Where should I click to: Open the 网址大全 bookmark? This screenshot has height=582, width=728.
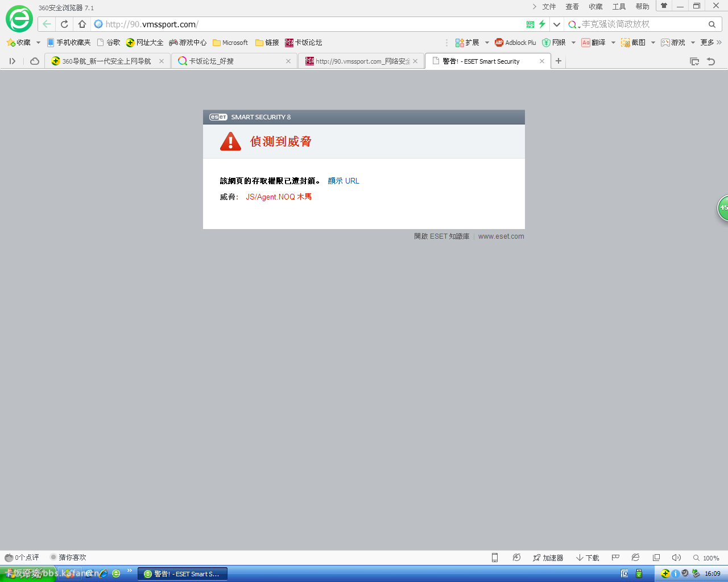point(145,43)
